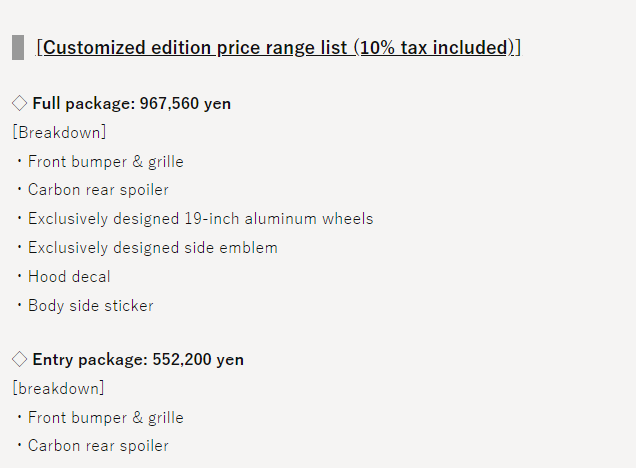Click the diamond icon beside Full package
Viewport: 636px width, 468px height.
point(19,103)
